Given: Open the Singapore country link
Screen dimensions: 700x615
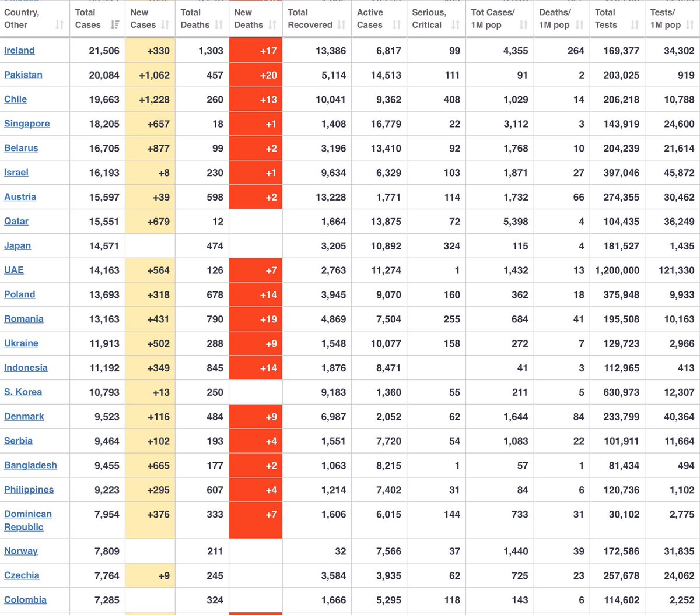Looking at the screenshot, I should [x=27, y=124].
